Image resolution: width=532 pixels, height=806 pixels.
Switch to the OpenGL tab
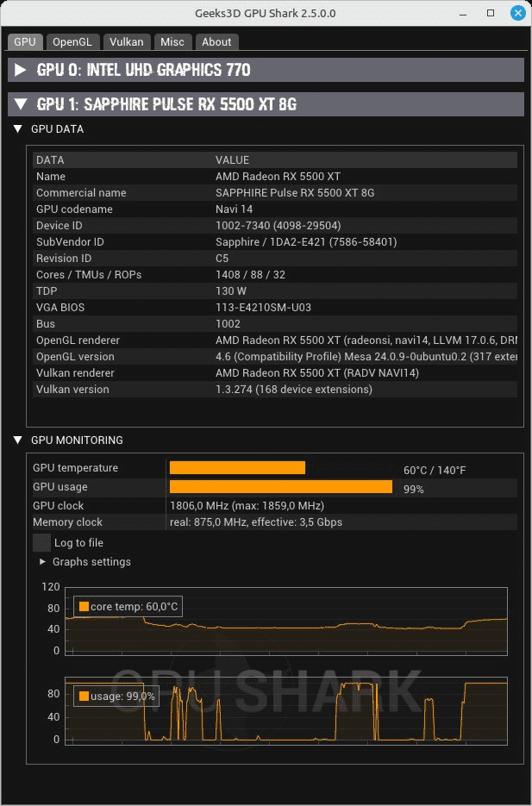pos(72,41)
